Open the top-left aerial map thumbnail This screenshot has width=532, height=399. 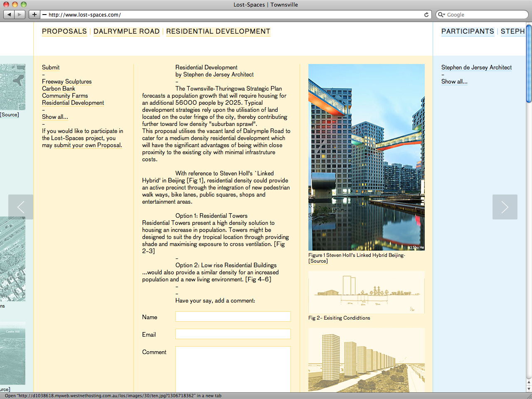[12, 87]
